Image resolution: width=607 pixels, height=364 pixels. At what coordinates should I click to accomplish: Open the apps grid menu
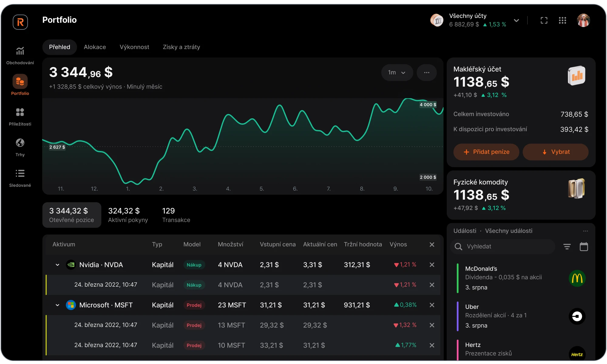click(x=562, y=21)
